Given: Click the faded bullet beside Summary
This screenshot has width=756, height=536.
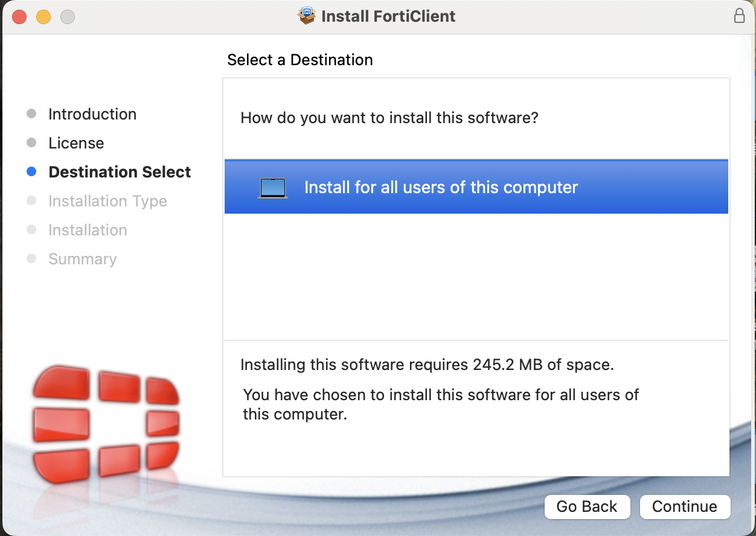Looking at the screenshot, I should click(x=32, y=259).
